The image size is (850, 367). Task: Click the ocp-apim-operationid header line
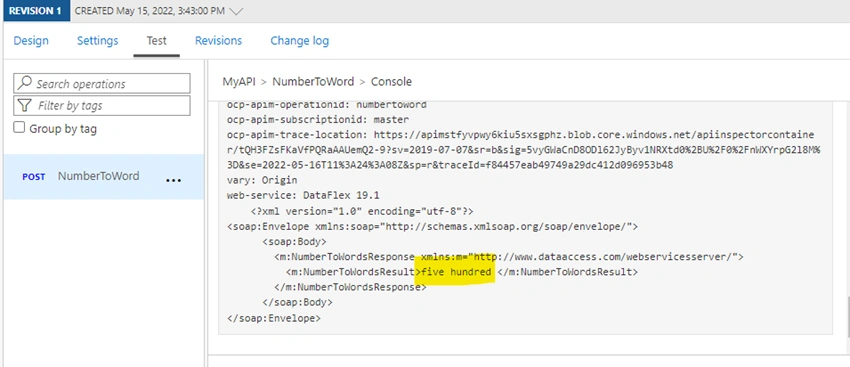[x=326, y=105]
